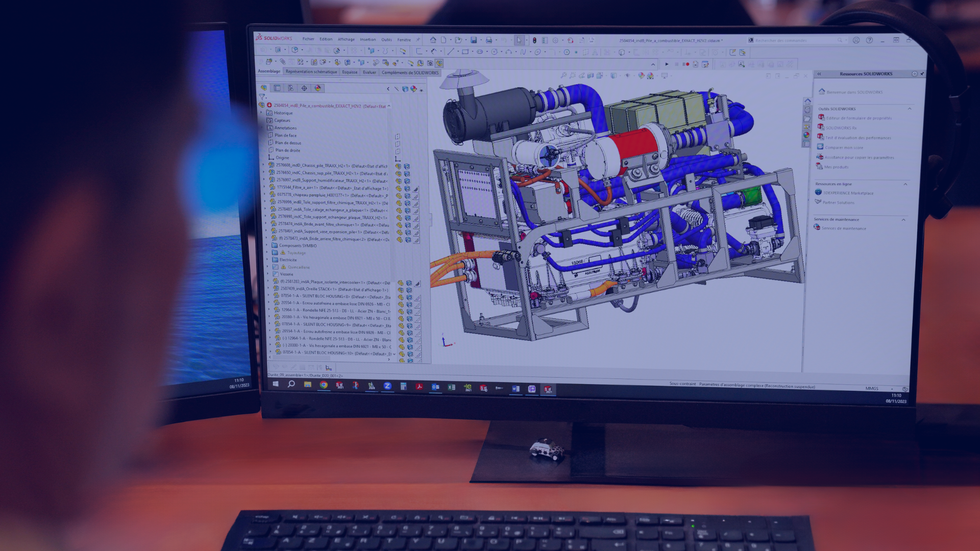980x551 pixels.
Task: Collapse the Outils SOLIDWORKS section
Action: click(910, 109)
